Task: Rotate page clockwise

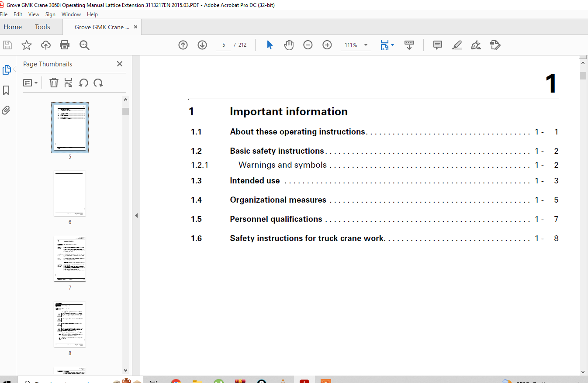Action: (98, 83)
